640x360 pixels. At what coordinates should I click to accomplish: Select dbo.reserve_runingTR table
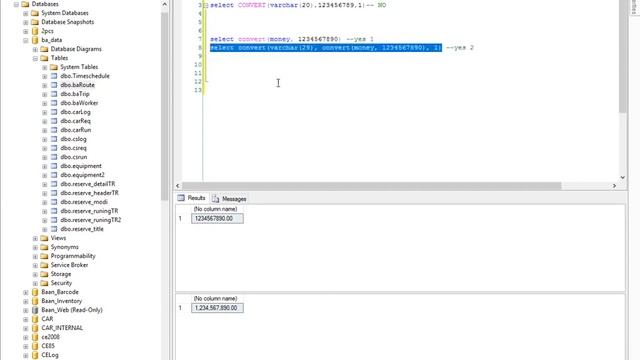click(x=89, y=211)
